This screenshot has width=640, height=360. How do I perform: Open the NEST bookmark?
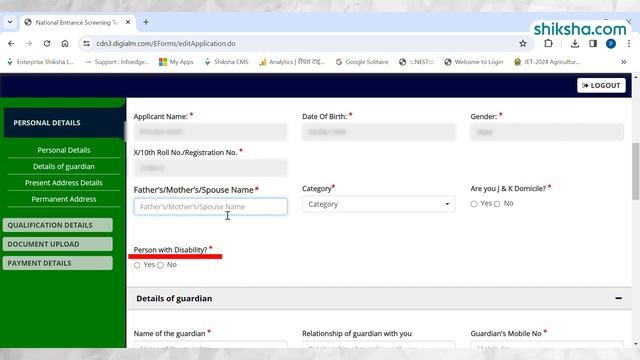tap(416, 62)
